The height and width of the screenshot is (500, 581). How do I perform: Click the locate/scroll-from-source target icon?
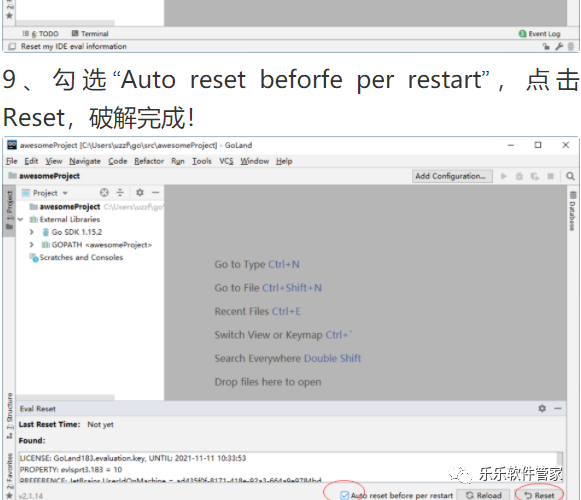pyautogui.click(x=104, y=193)
